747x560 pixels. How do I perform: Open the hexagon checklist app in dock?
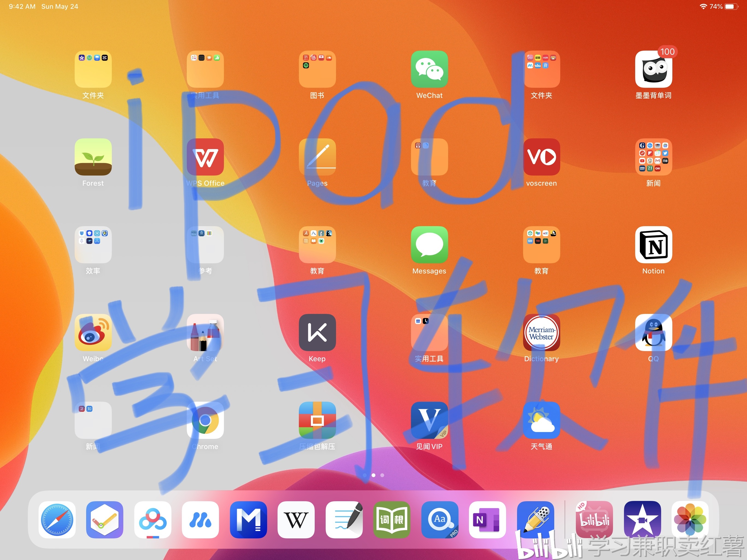(x=105, y=520)
